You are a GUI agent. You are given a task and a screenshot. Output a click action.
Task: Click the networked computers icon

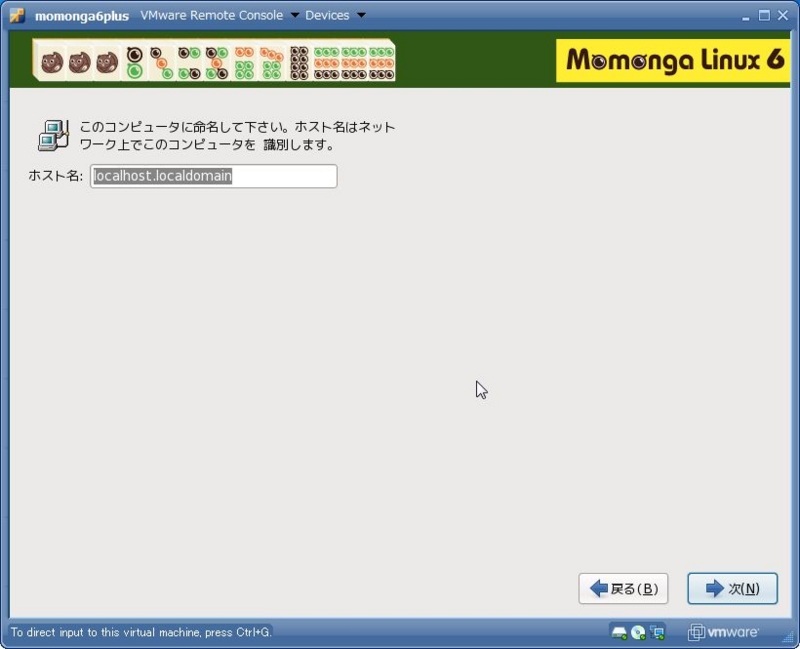tap(53, 135)
